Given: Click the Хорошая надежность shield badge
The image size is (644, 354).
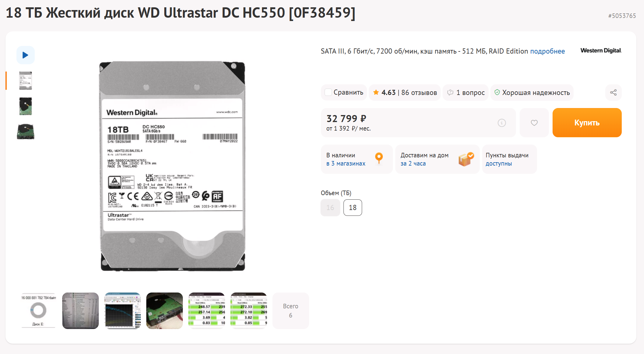Looking at the screenshot, I should 532,93.
